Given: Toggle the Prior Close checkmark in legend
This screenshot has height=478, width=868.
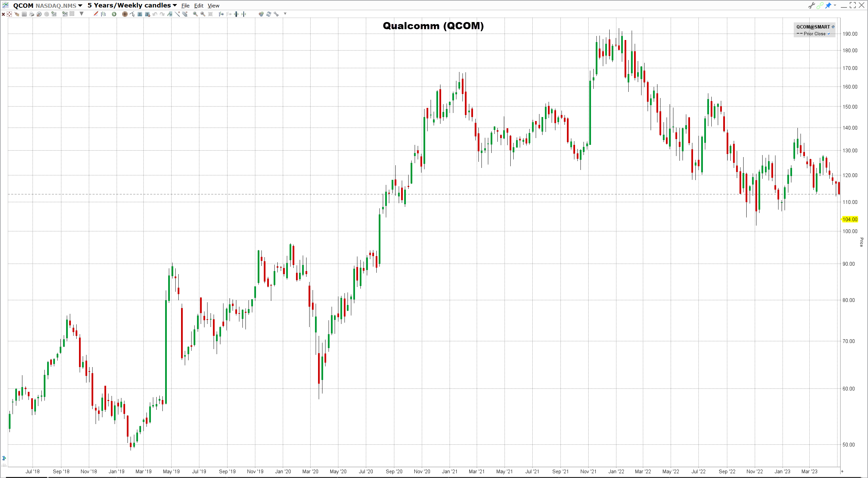Looking at the screenshot, I should click(x=829, y=34).
